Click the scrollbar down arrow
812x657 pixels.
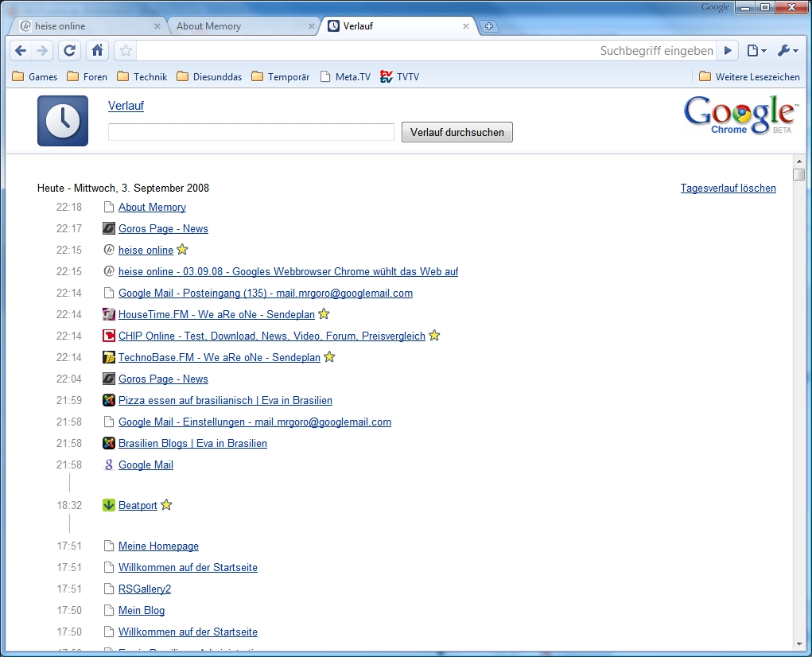tap(798, 644)
